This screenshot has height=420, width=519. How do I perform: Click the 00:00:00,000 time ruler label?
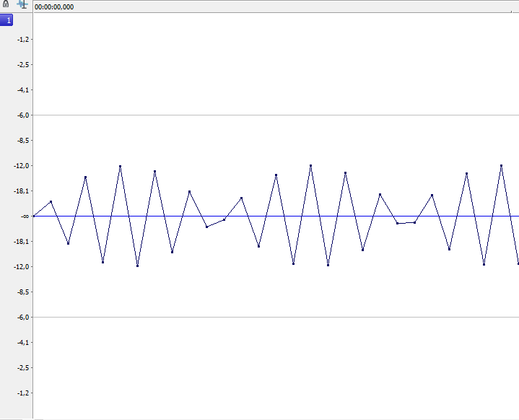coord(54,7)
